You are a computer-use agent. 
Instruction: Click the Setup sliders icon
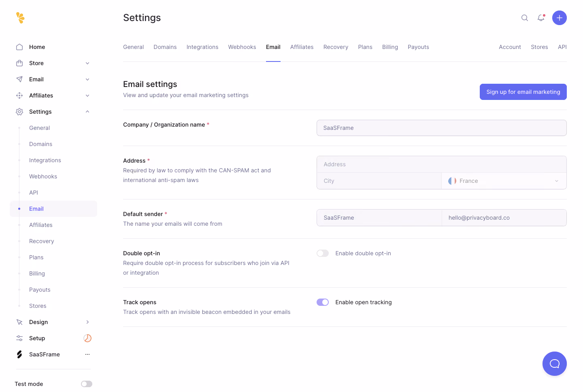(19, 338)
